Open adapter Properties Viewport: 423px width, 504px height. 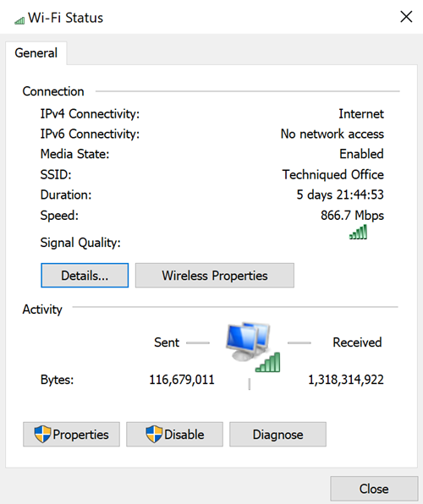pyautogui.click(x=71, y=435)
